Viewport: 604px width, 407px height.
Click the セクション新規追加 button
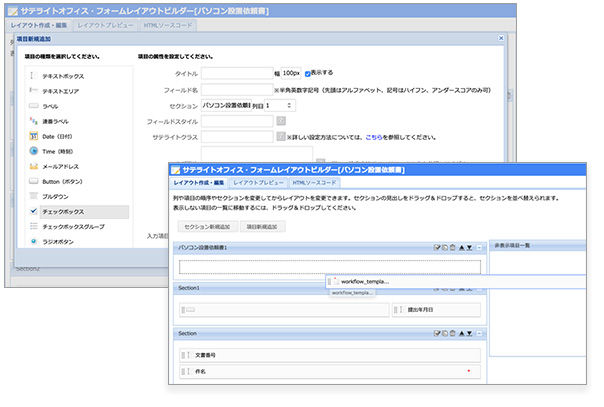click(x=208, y=227)
